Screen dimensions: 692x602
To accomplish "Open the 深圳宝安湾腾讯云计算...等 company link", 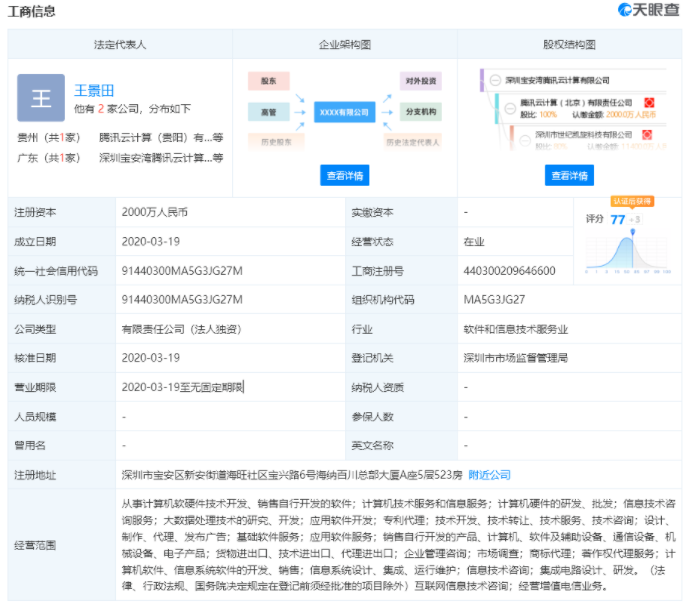I will point(161,158).
